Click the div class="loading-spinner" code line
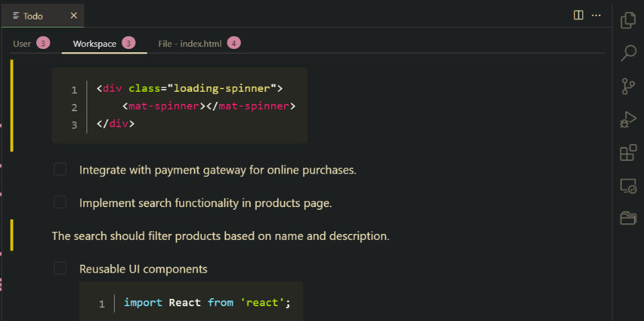 point(189,88)
